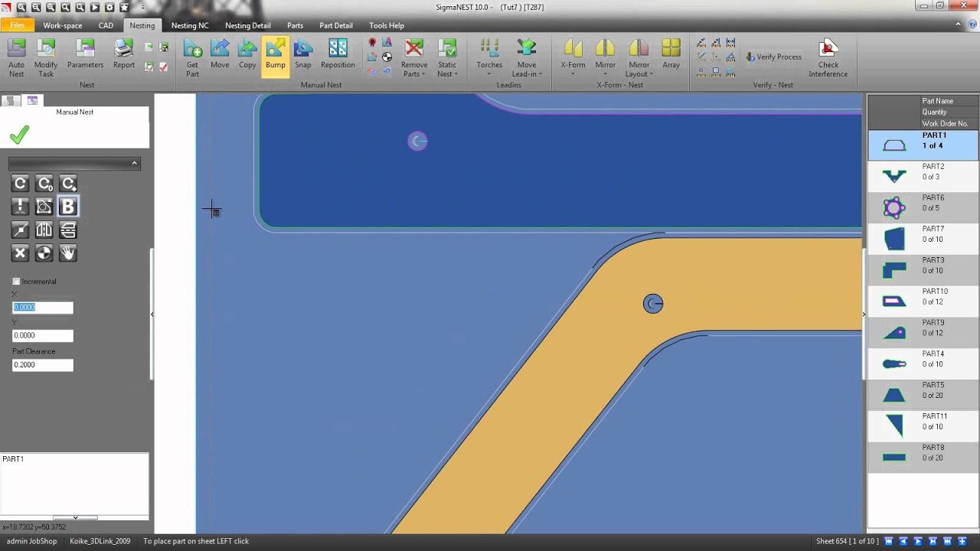980x551 pixels.
Task: Open the Static Nest dropdown menu
Action: pyautogui.click(x=447, y=74)
